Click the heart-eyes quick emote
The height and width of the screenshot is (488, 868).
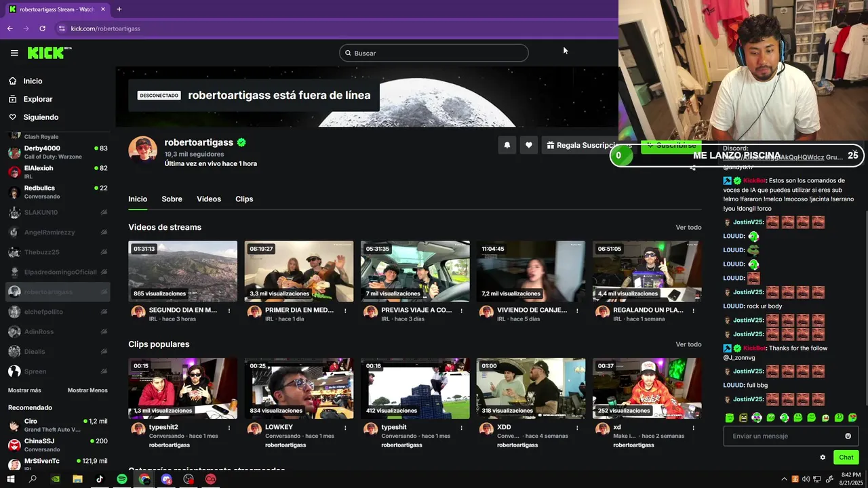(x=852, y=418)
